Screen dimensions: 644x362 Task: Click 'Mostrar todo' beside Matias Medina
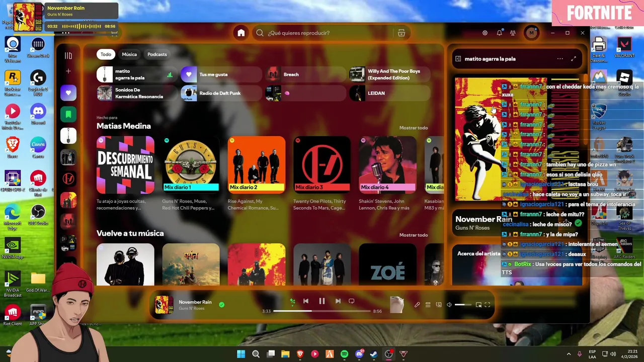(x=414, y=128)
